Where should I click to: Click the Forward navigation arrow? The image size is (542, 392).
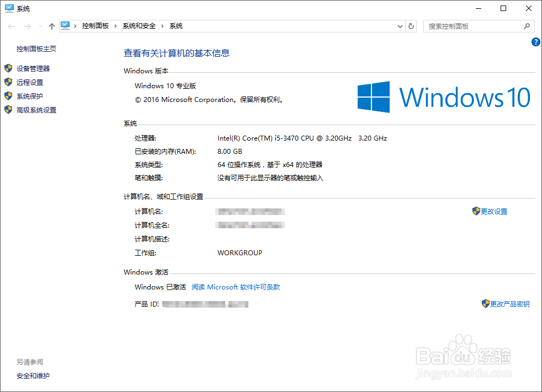coord(28,26)
